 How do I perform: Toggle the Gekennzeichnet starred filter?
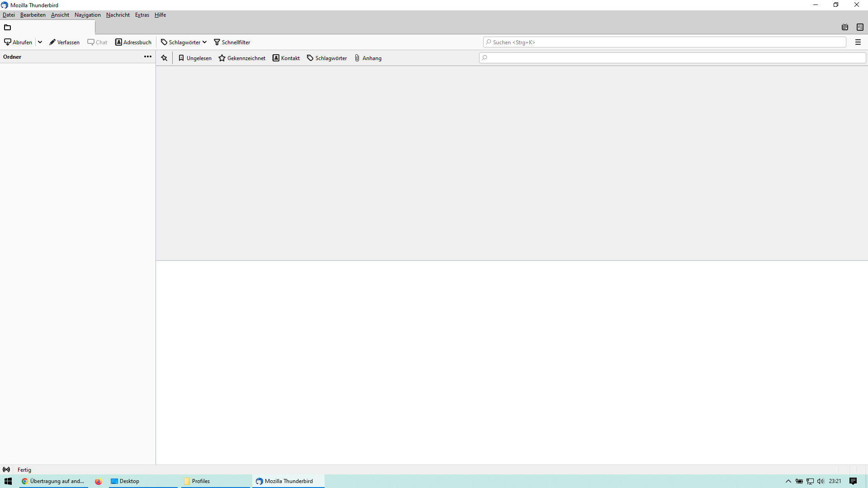click(242, 58)
